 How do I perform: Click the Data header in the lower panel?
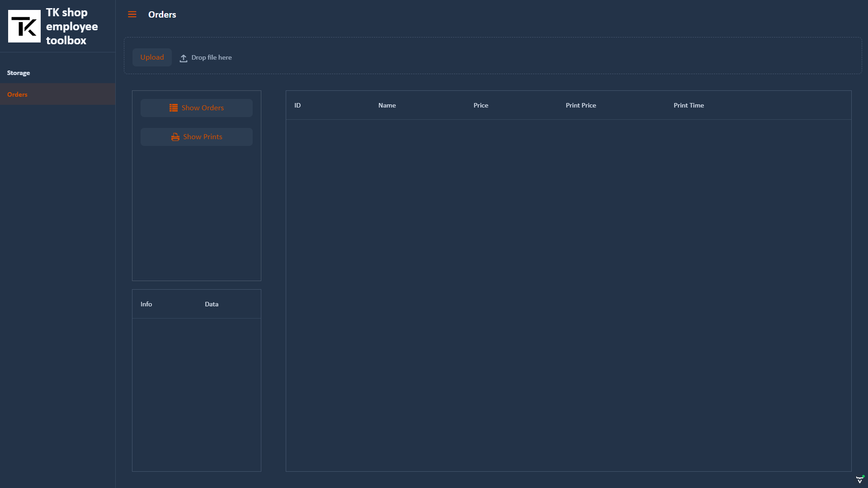[211, 304]
